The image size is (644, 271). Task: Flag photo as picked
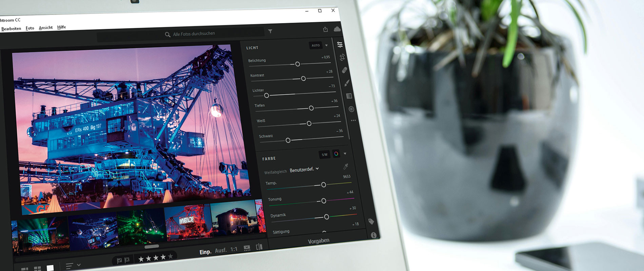coord(119,260)
